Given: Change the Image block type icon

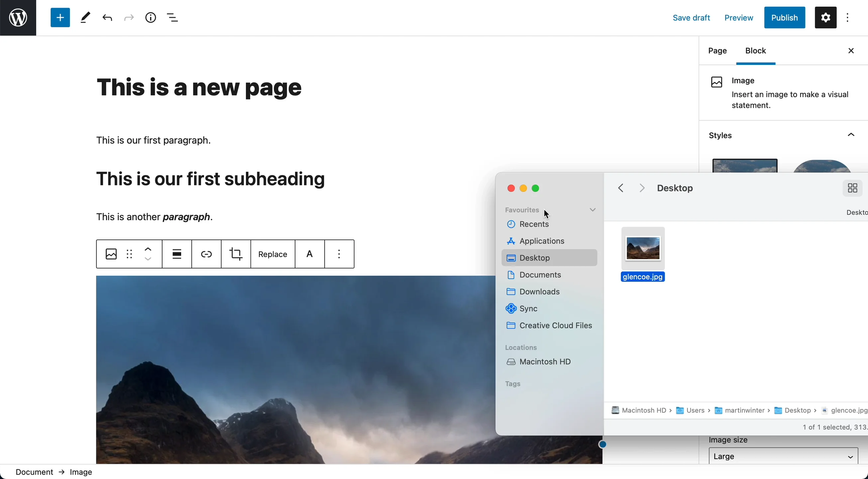Looking at the screenshot, I should click(111, 254).
